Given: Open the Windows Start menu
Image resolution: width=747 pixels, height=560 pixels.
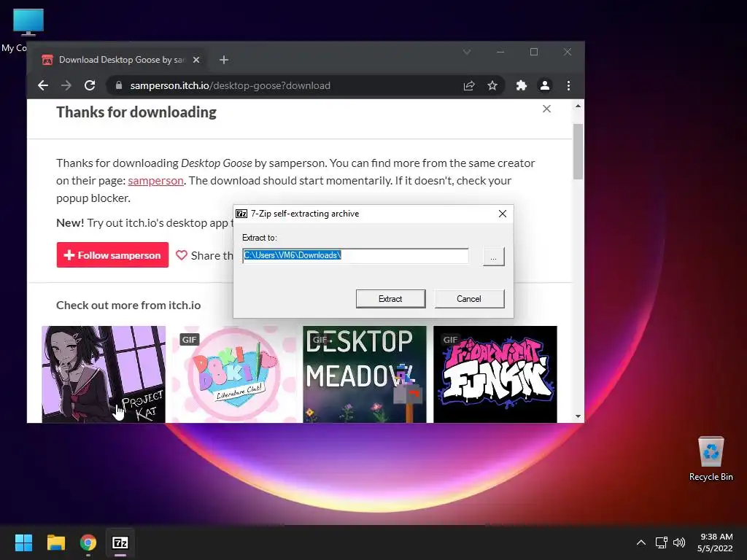Looking at the screenshot, I should pos(23,542).
